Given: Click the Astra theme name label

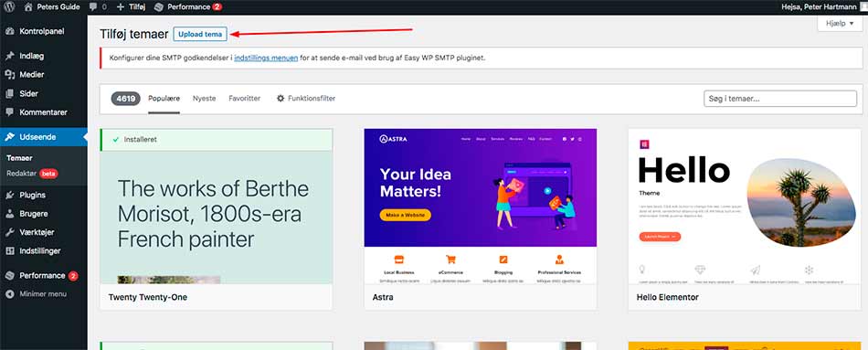Looking at the screenshot, I should (x=383, y=297).
